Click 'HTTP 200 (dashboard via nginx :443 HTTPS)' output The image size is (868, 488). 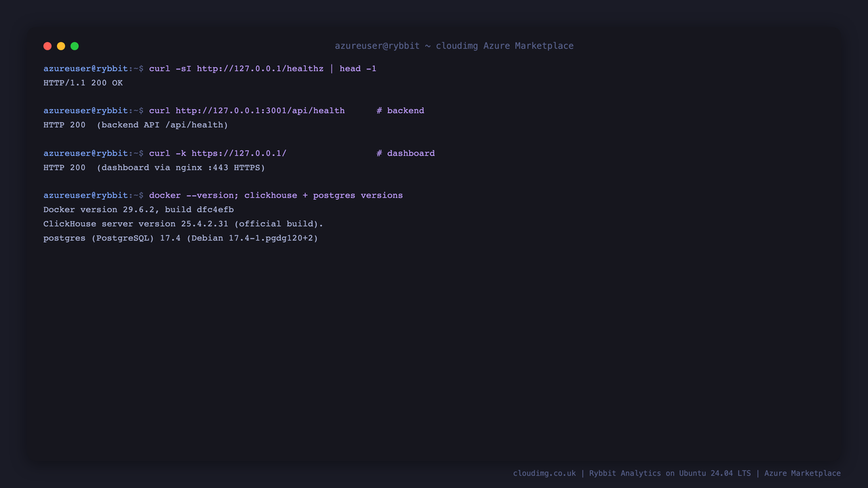(x=154, y=167)
